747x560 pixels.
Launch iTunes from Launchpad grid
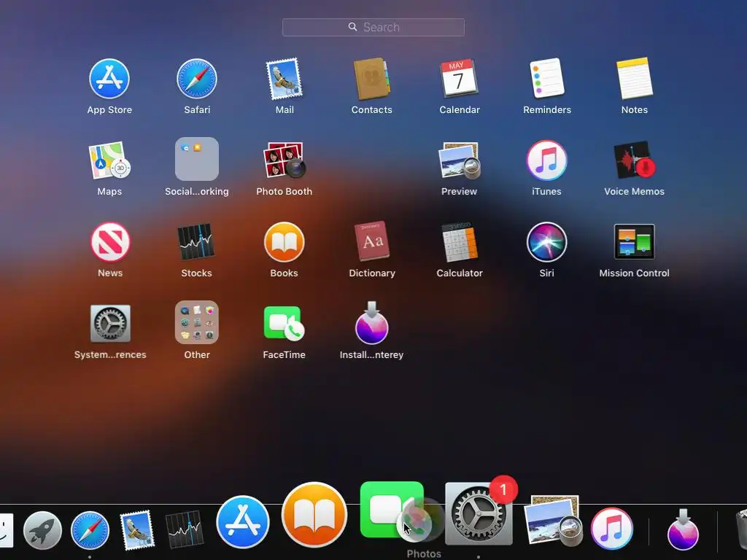[546, 160]
